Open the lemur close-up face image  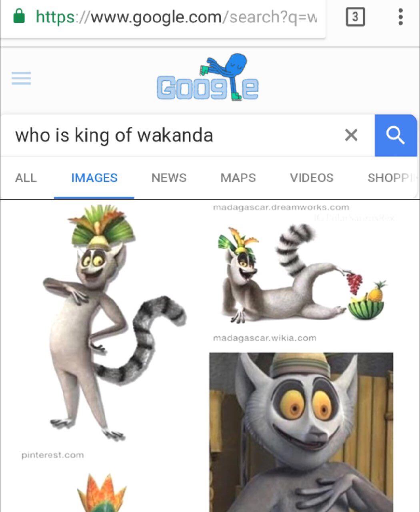coord(301,432)
